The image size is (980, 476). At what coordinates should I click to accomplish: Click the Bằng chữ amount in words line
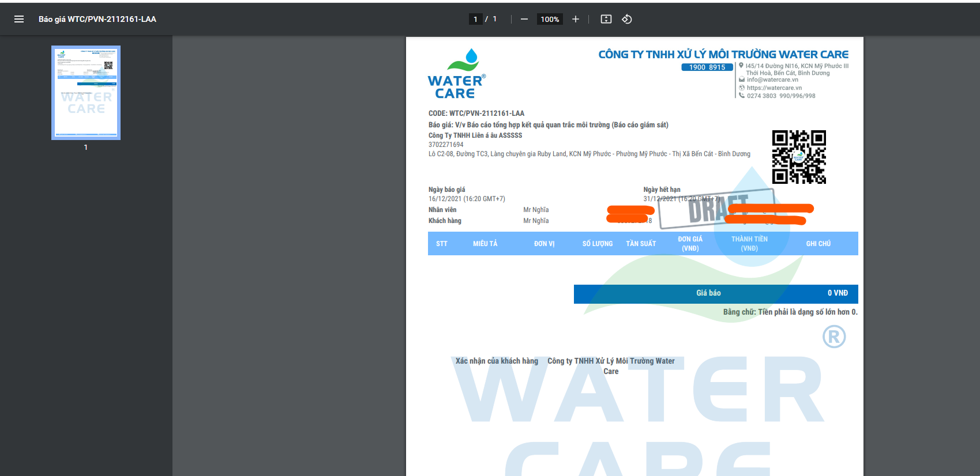pos(790,312)
